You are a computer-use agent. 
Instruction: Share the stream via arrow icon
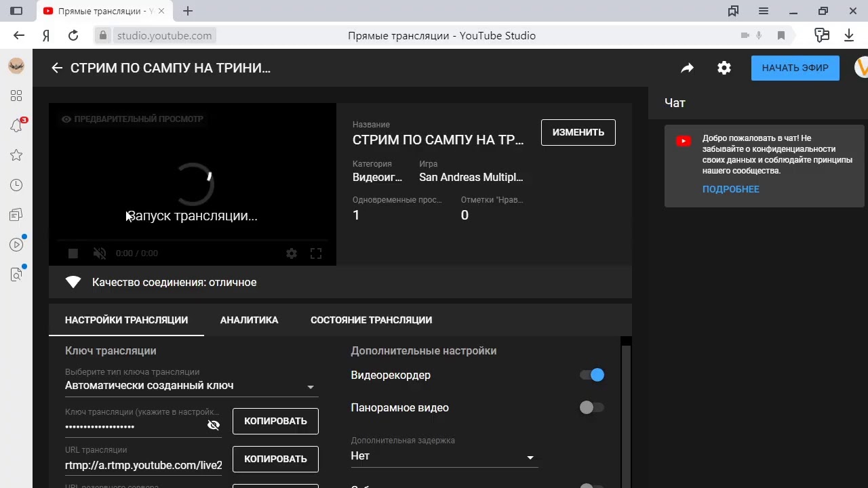688,68
